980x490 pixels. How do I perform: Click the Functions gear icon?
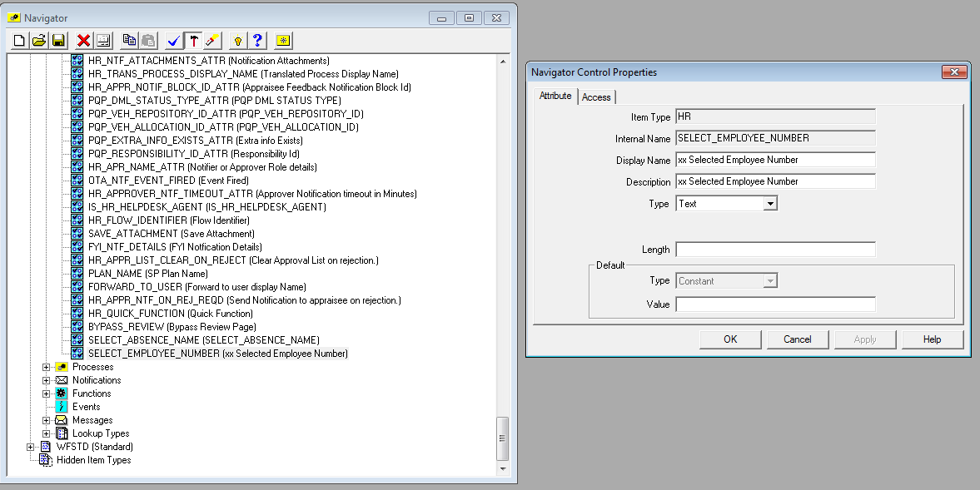62,393
